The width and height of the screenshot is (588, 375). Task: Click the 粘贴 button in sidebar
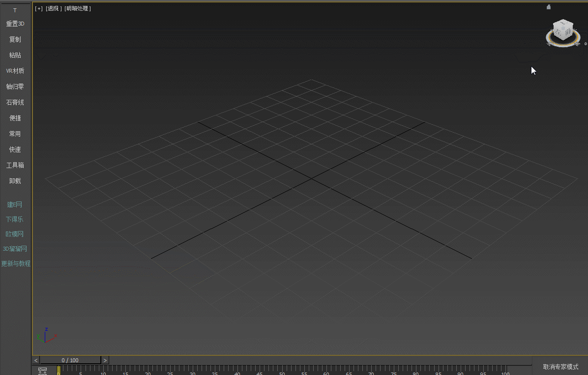pyautogui.click(x=15, y=55)
